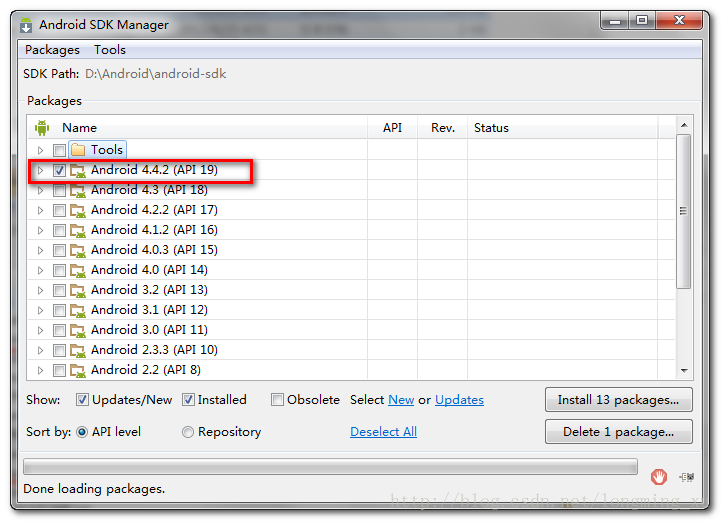Open the Packages menu
Image resolution: width=721 pixels, height=521 pixels.
tap(52, 50)
